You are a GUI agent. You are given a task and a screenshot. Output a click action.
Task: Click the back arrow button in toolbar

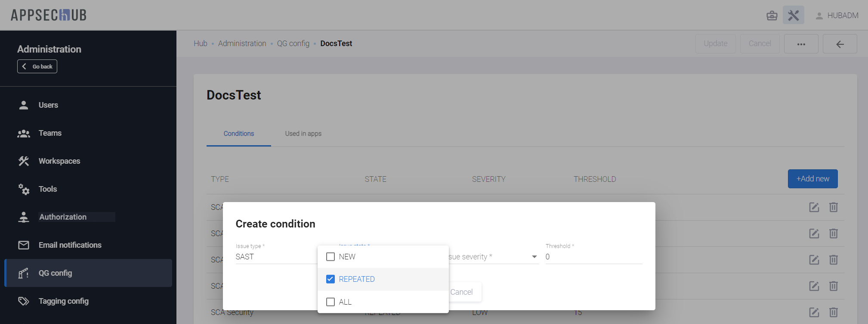pyautogui.click(x=840, y=44)
